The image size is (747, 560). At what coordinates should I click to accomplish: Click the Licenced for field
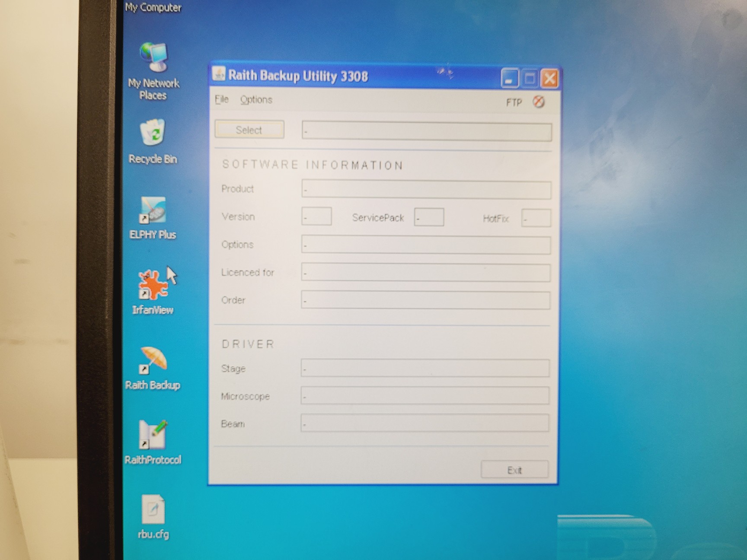(x=426, y=273)
